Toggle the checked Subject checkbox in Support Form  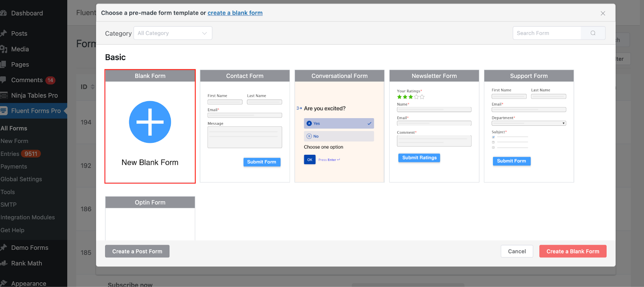[x=493, y=137]
